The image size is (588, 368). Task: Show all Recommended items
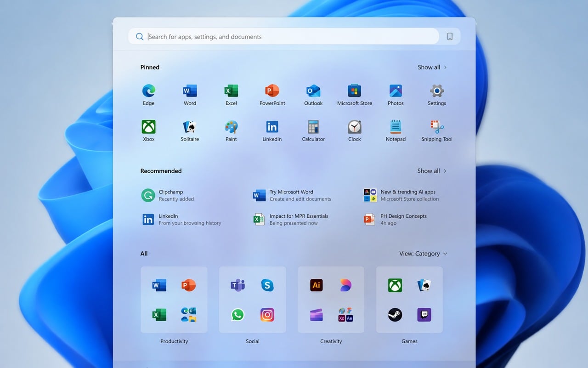(432, 171)
